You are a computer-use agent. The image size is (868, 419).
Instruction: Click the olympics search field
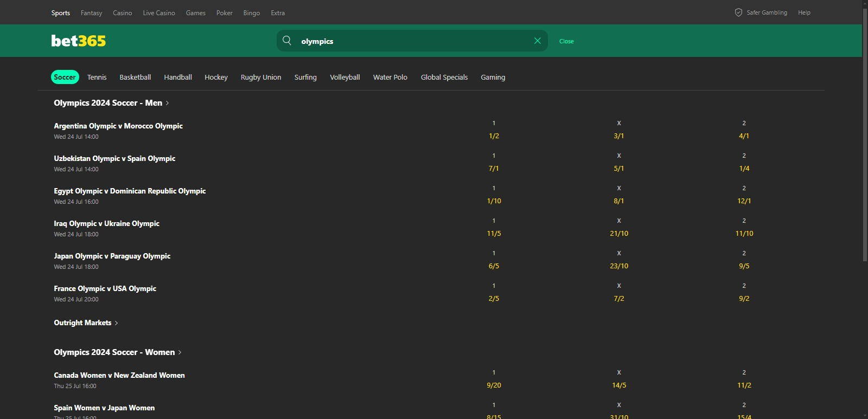(412, 41)
